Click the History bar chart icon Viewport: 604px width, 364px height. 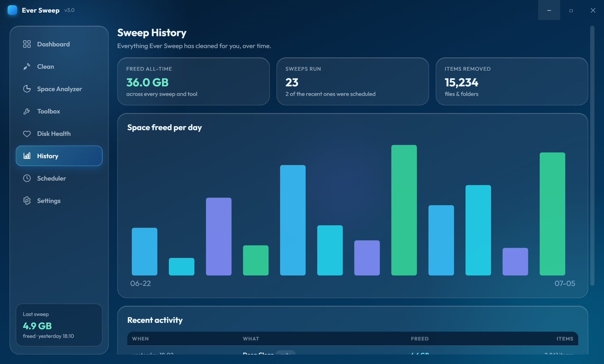pyautogui.click(x=27, y=156)
